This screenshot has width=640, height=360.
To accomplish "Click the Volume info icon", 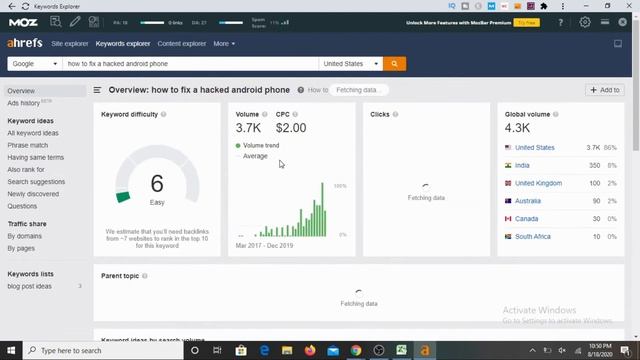I will click(264, 114).
